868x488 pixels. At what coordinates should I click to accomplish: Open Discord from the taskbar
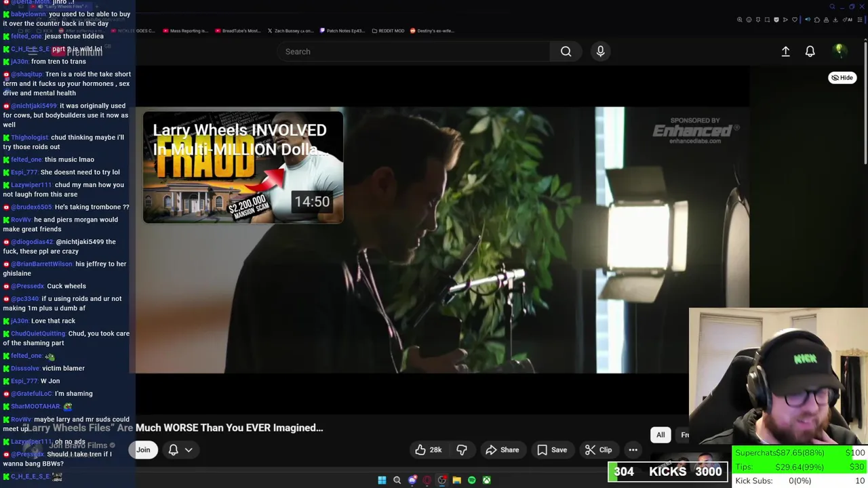[412, 480]
